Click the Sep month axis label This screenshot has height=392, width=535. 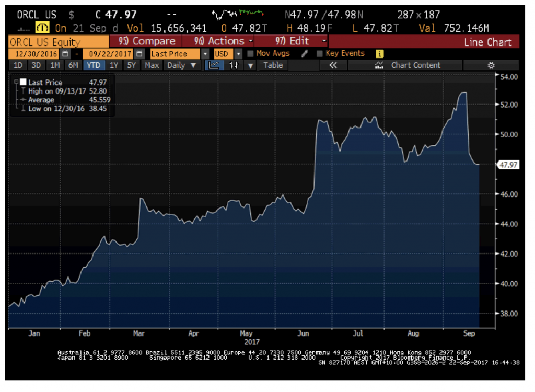(x=469, y=333)
